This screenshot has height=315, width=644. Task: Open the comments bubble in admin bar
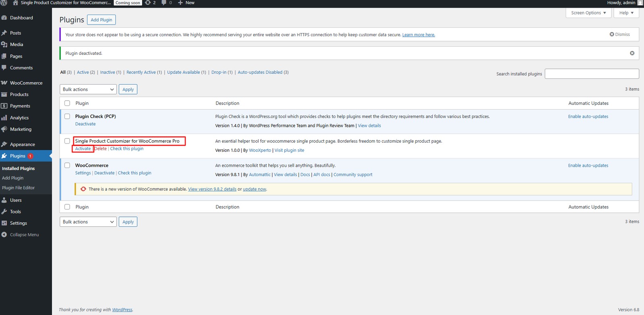coord(164,3)
